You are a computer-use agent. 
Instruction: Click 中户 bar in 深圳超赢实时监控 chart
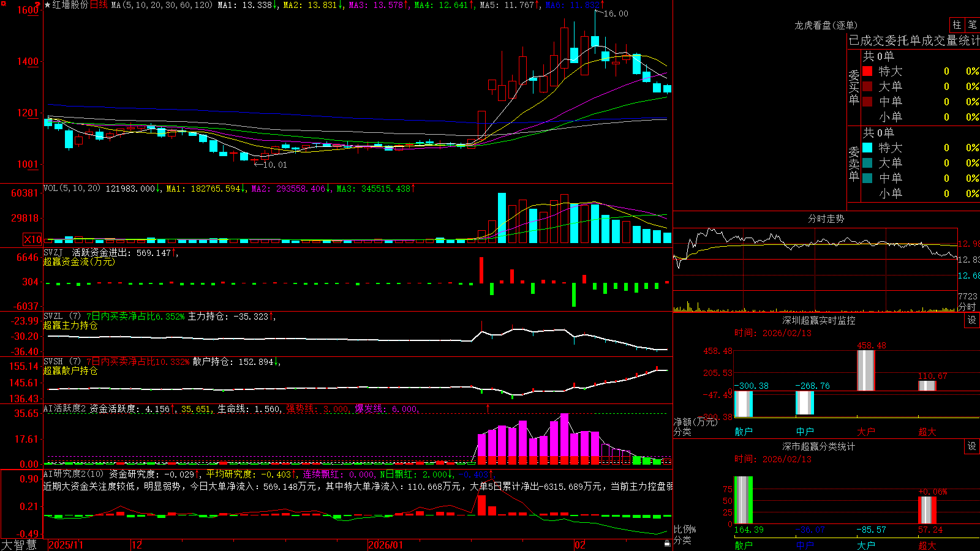coord(804,403)
